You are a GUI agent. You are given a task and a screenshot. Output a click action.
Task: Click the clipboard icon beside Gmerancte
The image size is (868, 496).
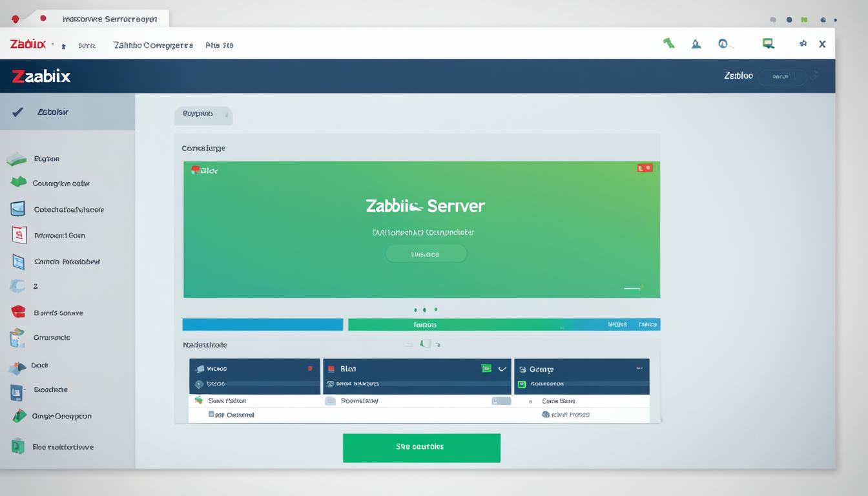17,338
